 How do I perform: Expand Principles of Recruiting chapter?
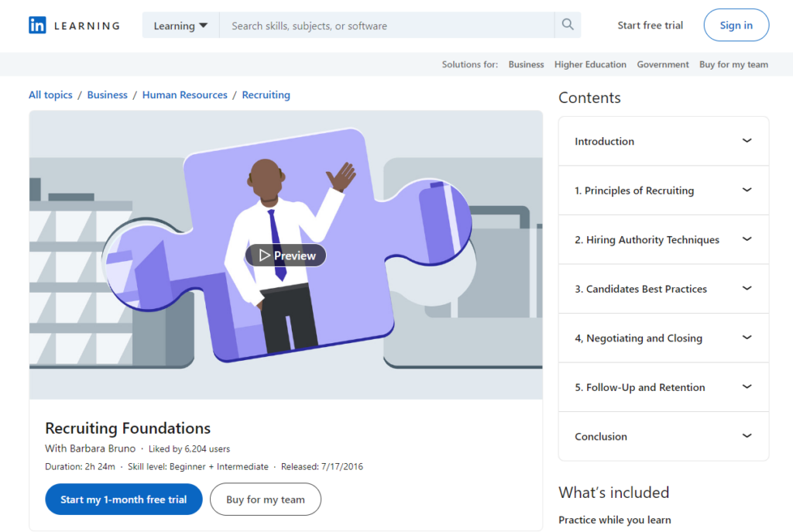pos(664,190)
